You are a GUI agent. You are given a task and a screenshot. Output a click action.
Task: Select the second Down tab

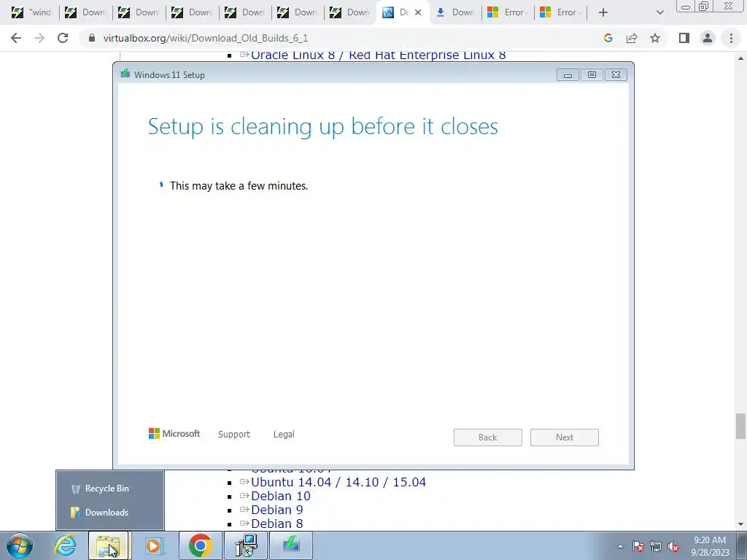(x=138, y=12)
